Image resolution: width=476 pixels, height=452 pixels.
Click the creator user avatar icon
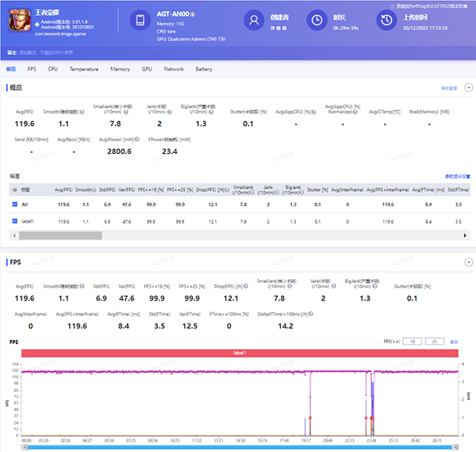[253, 21]
